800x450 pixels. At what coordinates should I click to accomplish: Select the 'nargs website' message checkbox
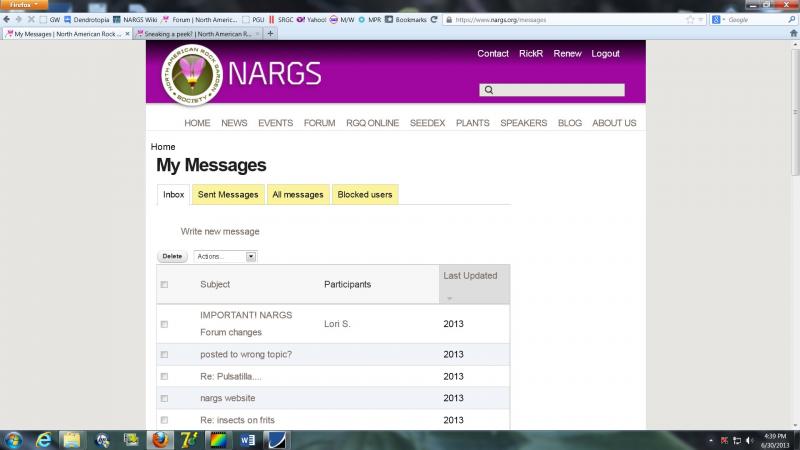point(164,398)
